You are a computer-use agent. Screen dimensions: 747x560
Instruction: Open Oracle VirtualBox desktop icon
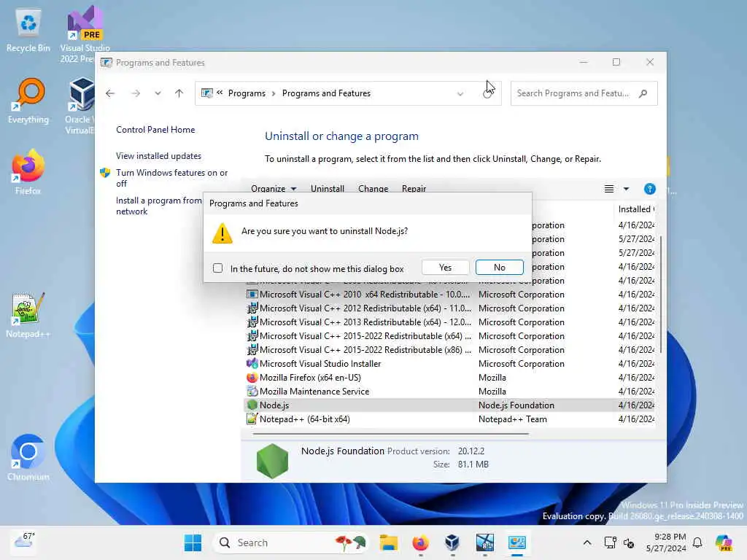tap(80, 106)
